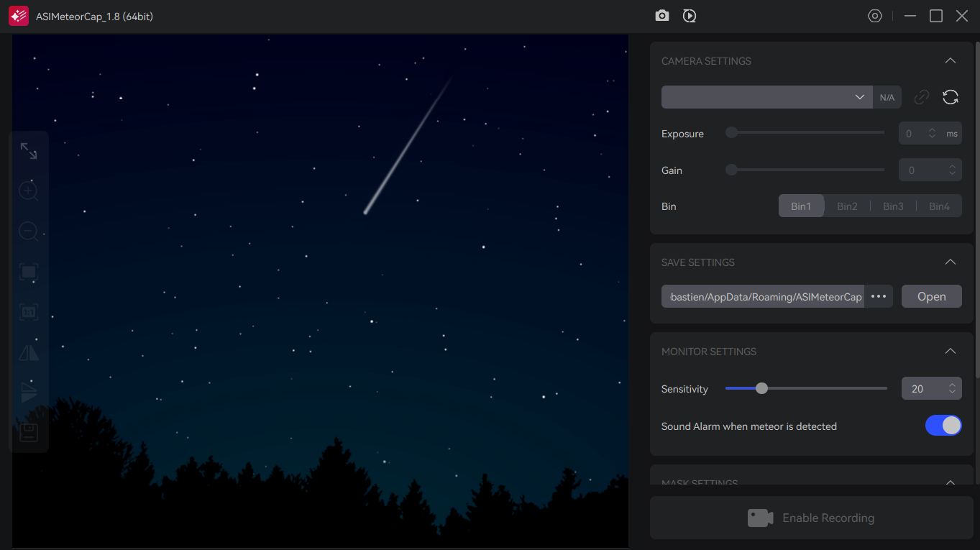This screenshot has height=550, width=980.
Task: Collapse the Mask Settings section
Action: [x=951, y=483]
